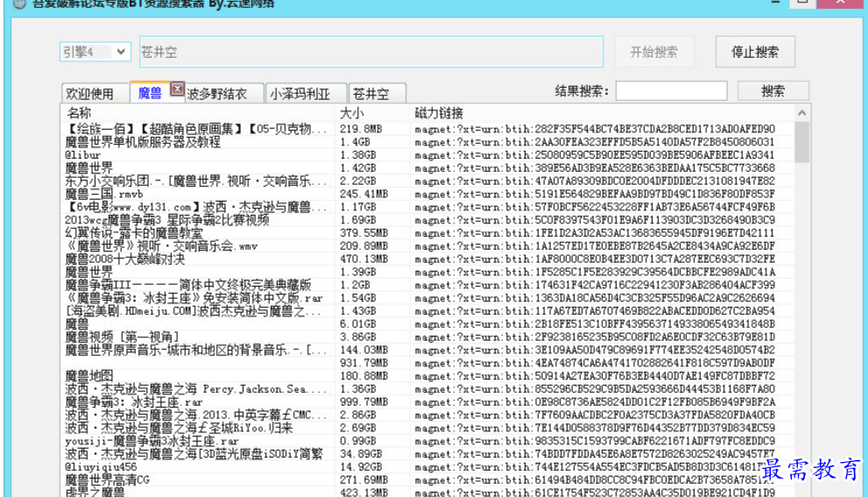This screenshot has height=497, width=868.
Task: Switch to the 欢迎使用 tab
Action: (x=89, y=94)
